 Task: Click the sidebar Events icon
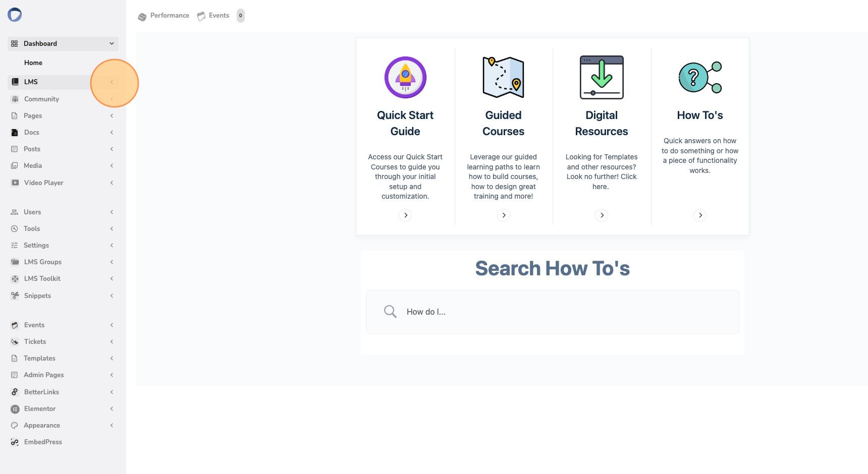pyautogui.click(x=15, y=325)
